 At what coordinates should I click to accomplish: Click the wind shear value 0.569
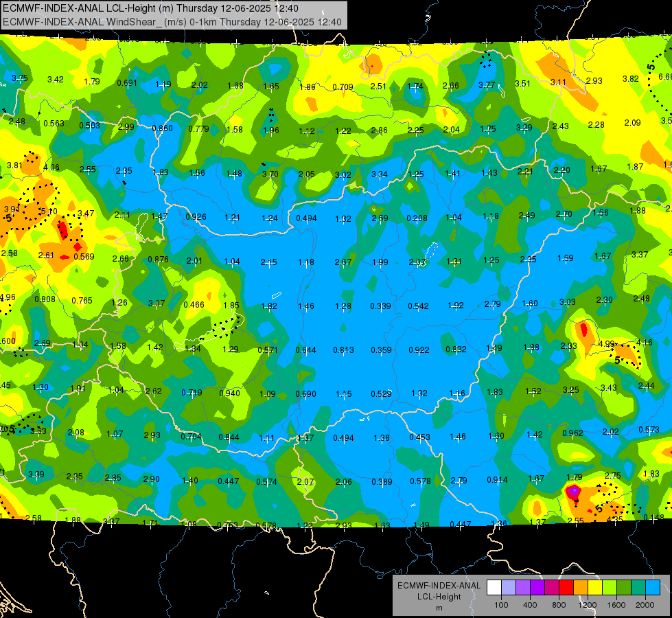point(84,256)
